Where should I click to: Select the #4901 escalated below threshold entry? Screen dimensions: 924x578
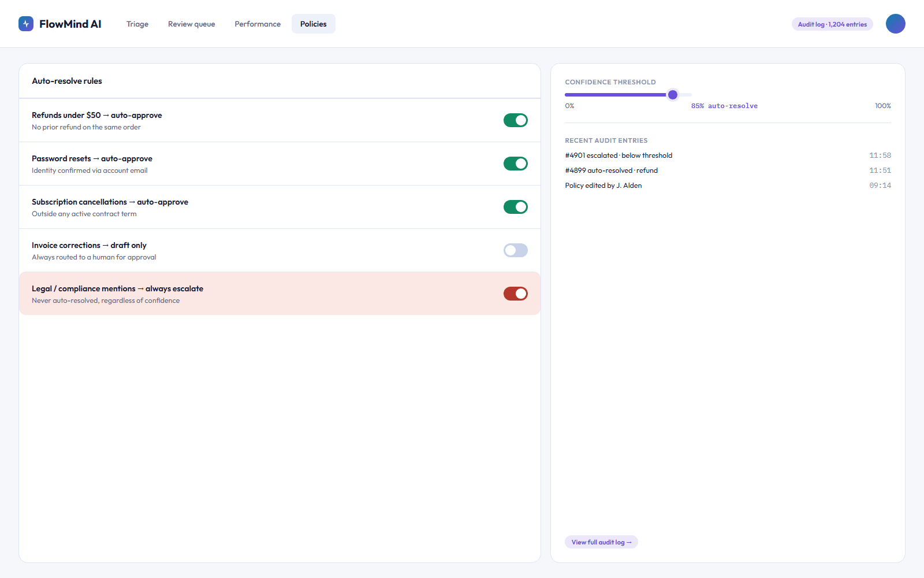pos(728,155)
